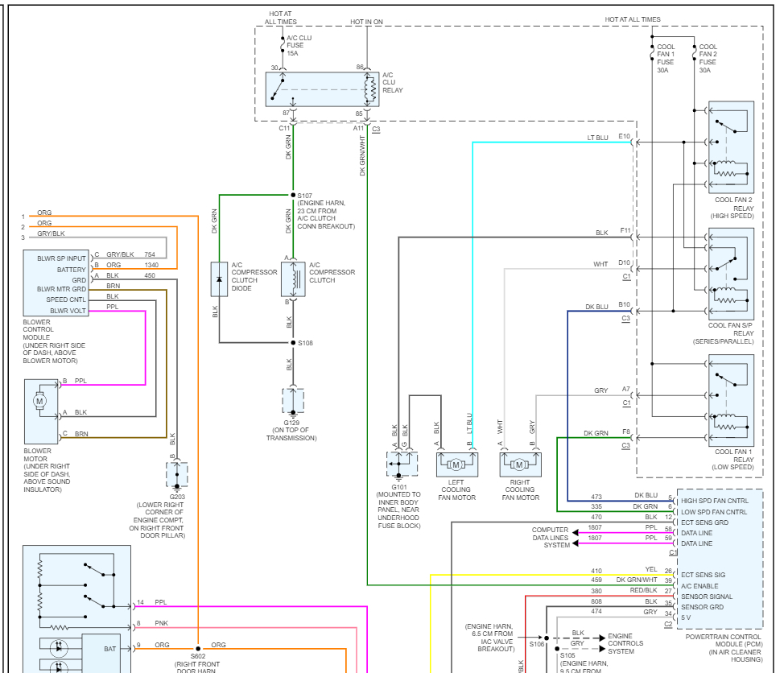This screenshot has height=673, width=784.
Task: Click the BAT terminal label
Action: 110,649
